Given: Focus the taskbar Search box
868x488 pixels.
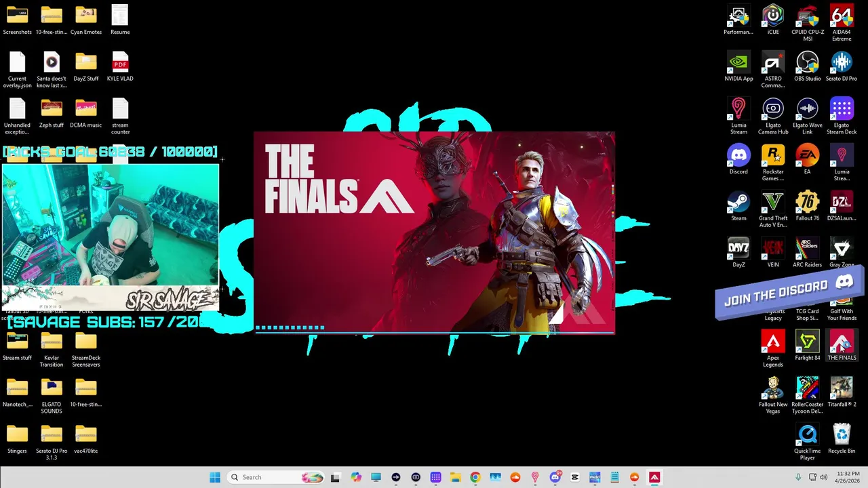Looking at the screenshot, I should pyautogui.click(x=275, y=477).
